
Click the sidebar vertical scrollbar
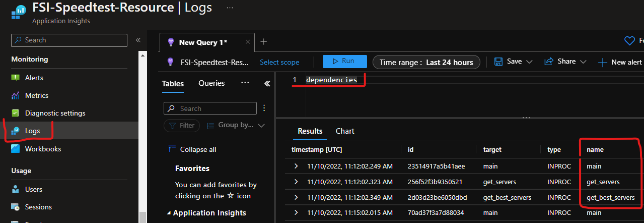[142, 217]
